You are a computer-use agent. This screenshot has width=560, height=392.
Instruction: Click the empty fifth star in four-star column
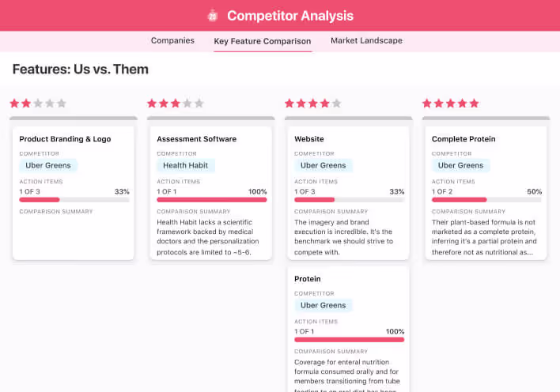(337, 104)
